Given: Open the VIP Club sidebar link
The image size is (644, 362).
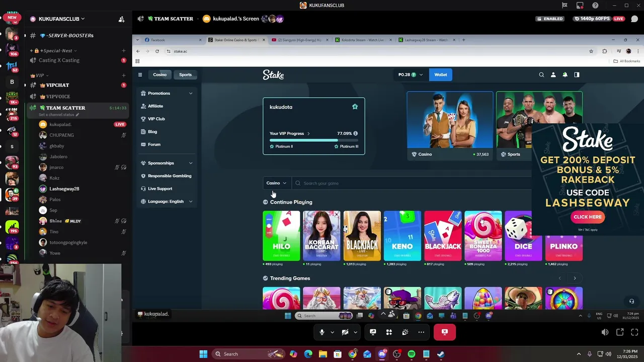Looking at the screenshot, I should (156, 119).
